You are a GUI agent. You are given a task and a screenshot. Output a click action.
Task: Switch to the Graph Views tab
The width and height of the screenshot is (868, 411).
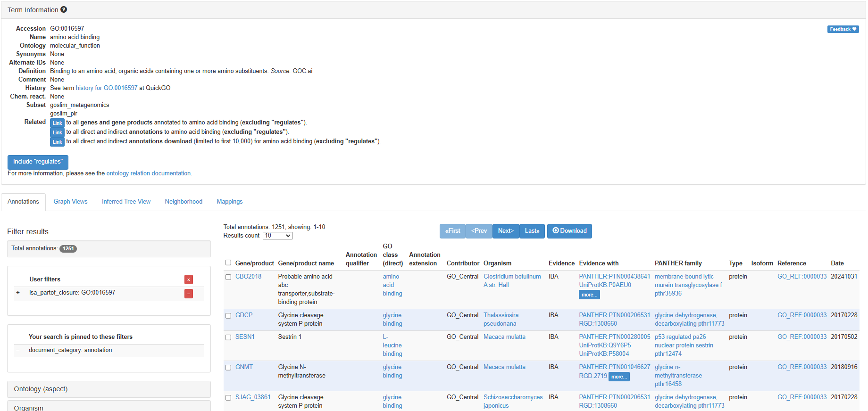click(x=70, y=202)
